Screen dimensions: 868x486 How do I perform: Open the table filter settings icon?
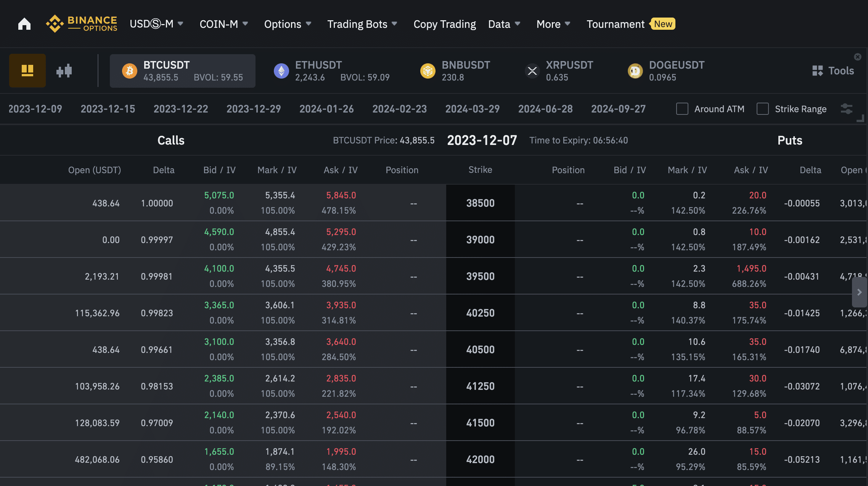coord(847,109)
